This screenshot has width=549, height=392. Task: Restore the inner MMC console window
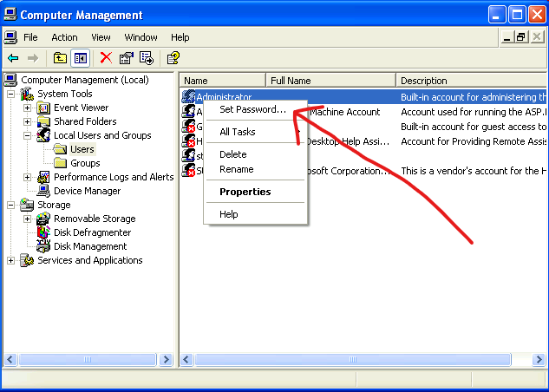click(521, 36)
